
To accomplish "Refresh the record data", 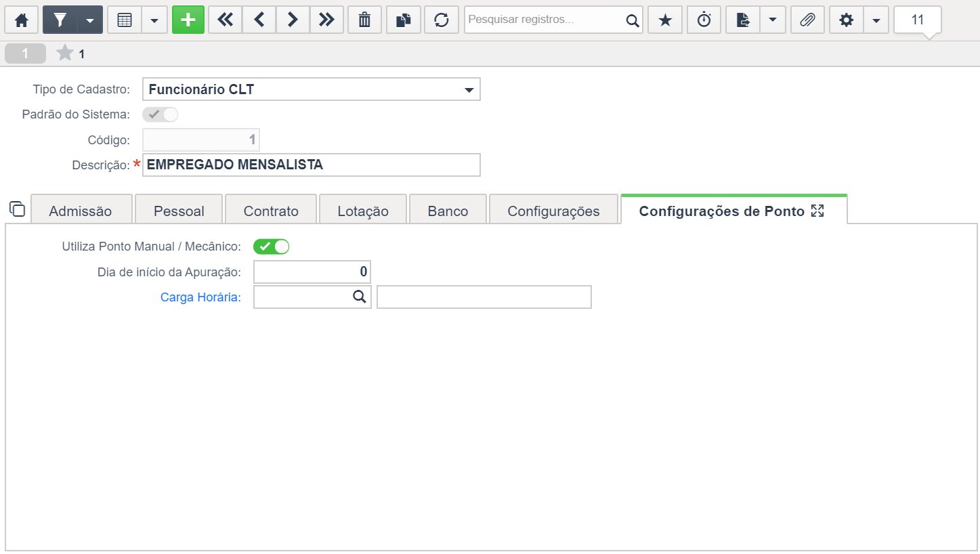I will (x=442, y=20).
